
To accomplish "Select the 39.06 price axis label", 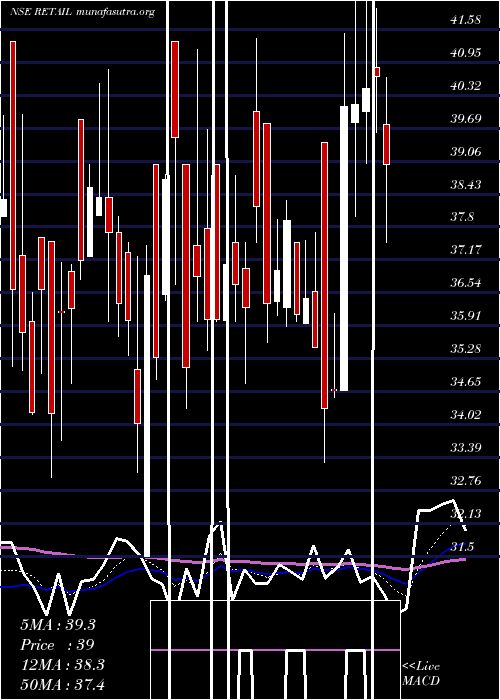I will [x=466, y=152].
